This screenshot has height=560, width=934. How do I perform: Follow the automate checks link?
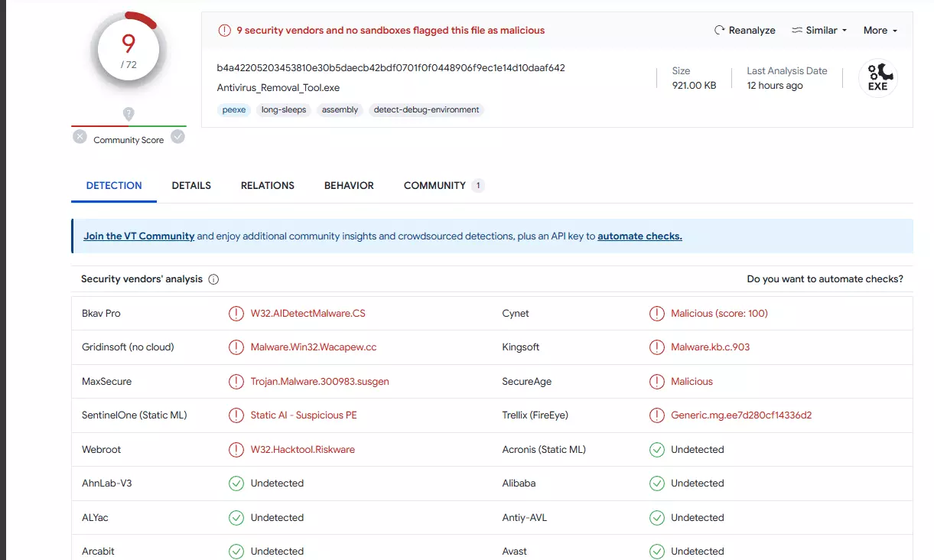[639, 236]
